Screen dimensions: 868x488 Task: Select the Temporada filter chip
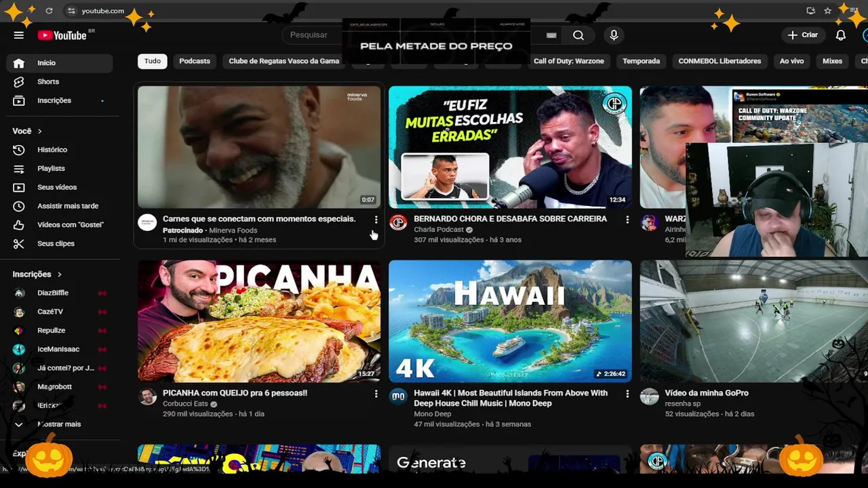(x=641, y=61)
